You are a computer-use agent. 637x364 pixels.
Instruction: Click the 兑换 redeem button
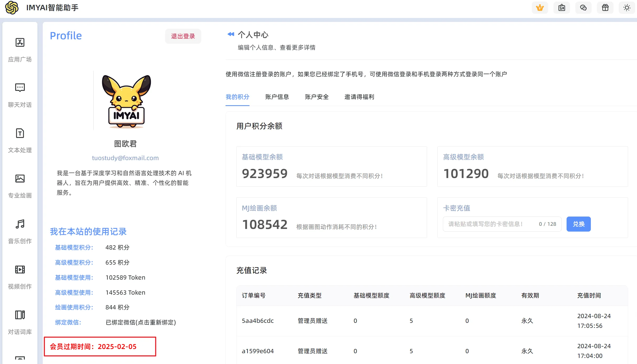click(x=578, y=224)
